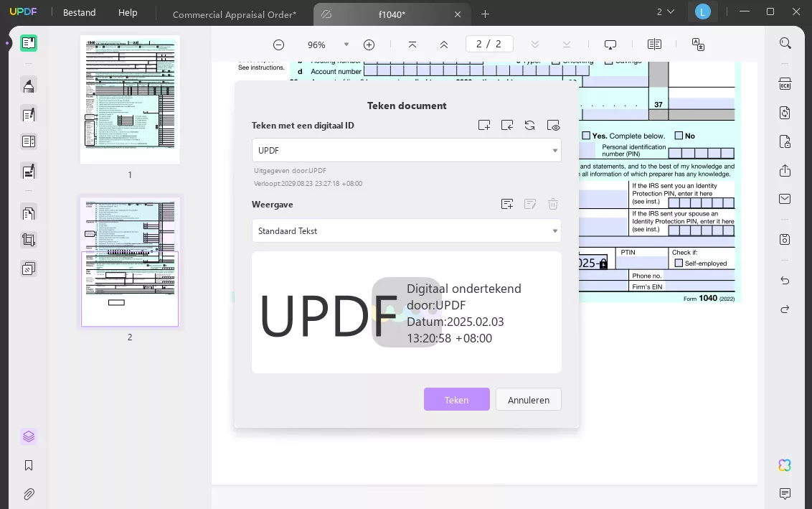This screenshot has width=812, height=509.
Task: Import a digital ID
Action: pos(507,126)
